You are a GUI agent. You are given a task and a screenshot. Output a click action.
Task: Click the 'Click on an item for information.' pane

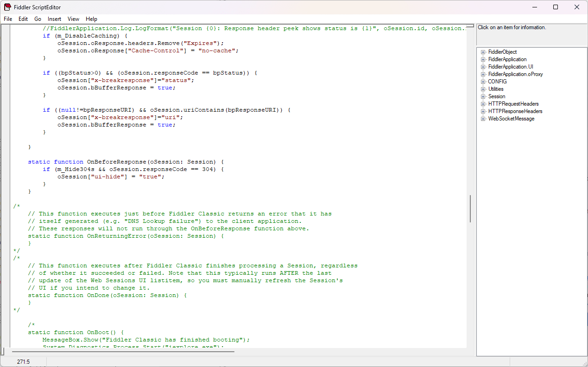(x=532, y=35)
